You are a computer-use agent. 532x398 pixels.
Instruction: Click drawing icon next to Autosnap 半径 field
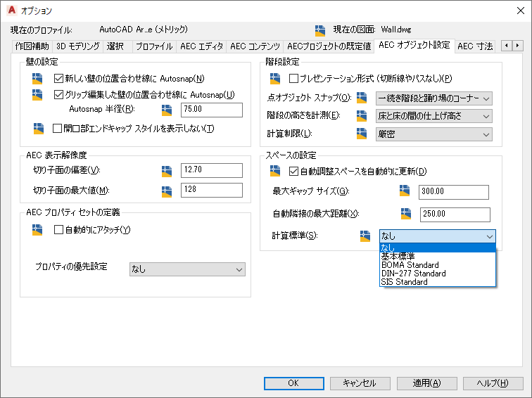167,110
